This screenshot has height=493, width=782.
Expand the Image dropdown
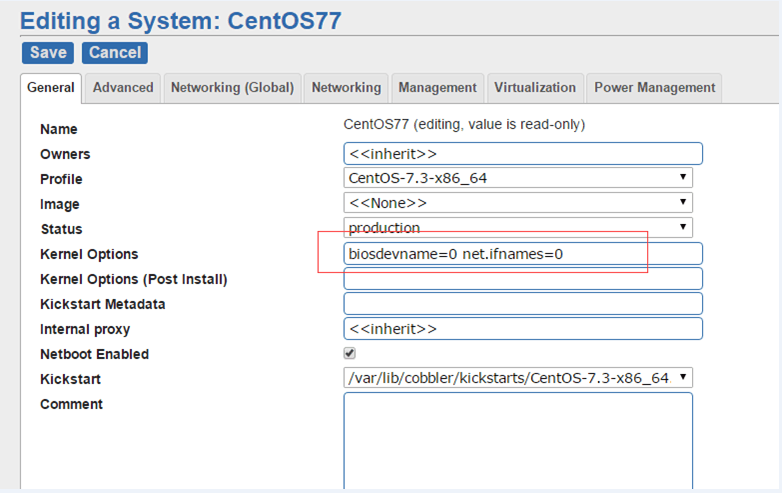518,203
